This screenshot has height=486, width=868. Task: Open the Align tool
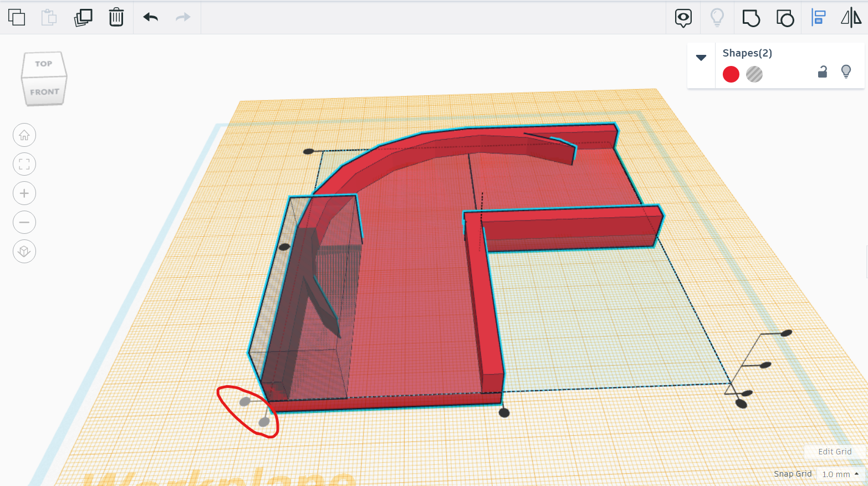pyautogui.click(x=818, y=18)
